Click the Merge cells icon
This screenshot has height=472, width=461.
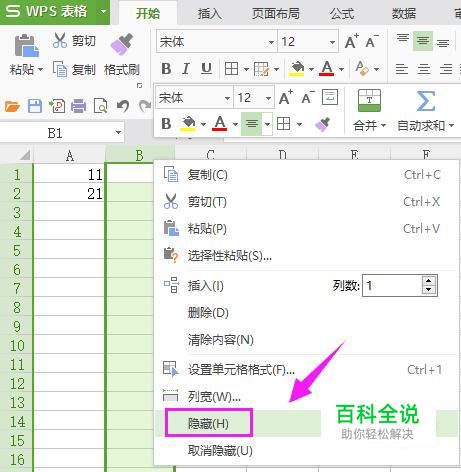pyautogui.click(x=369, y=100)
